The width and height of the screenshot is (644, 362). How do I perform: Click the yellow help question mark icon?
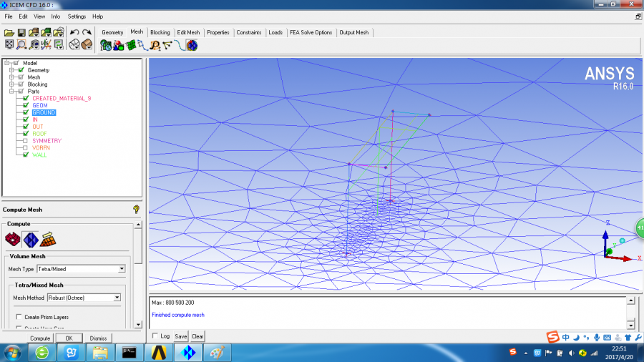136,210
